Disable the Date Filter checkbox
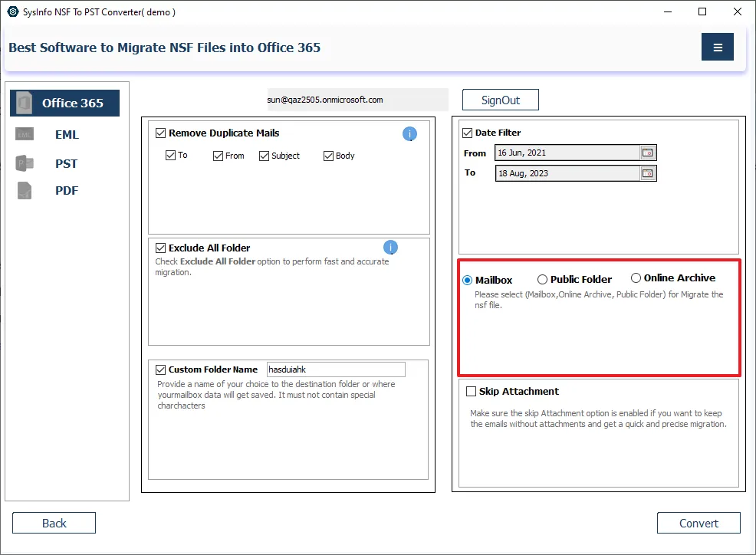 coord(468,133)
